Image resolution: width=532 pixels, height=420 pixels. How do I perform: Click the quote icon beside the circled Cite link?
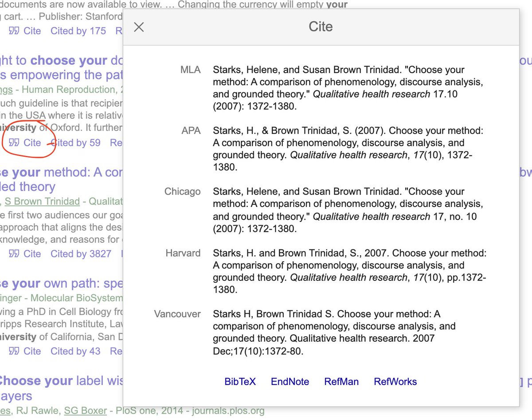point(14,143)
